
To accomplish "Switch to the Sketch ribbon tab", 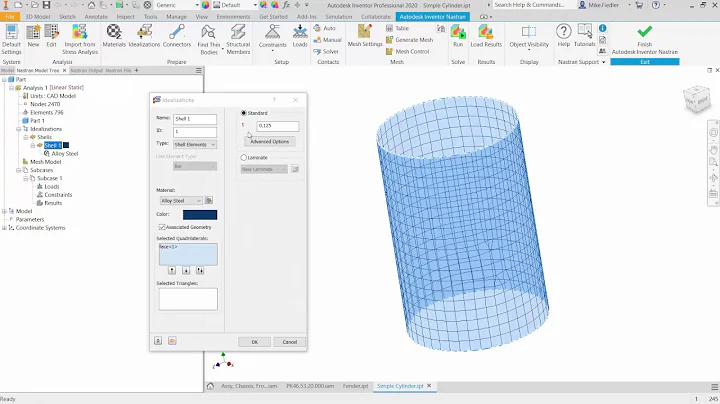I will 67,17.
